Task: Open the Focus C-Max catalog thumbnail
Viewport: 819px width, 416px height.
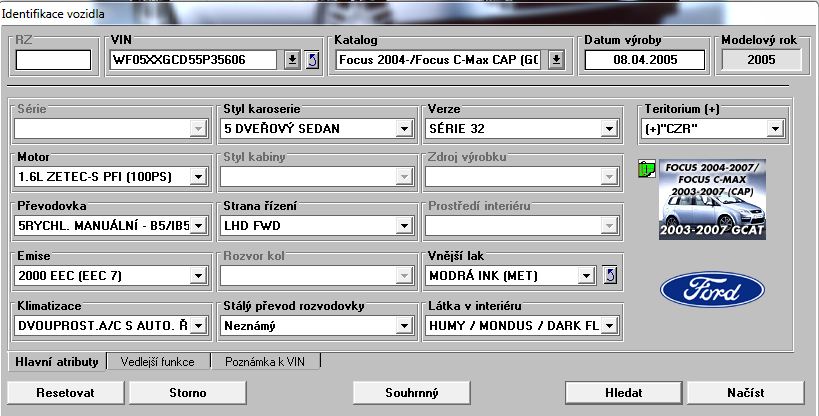Action: tap(711, 198)
